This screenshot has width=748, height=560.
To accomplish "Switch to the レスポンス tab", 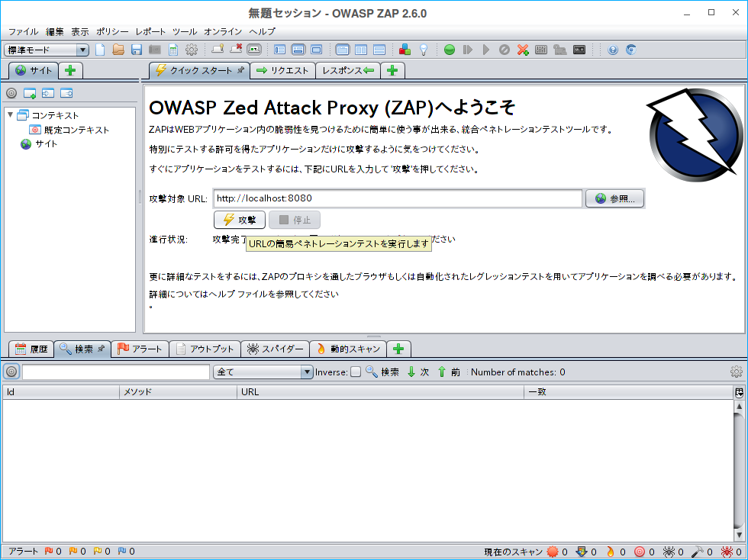I will pos(345,69).
